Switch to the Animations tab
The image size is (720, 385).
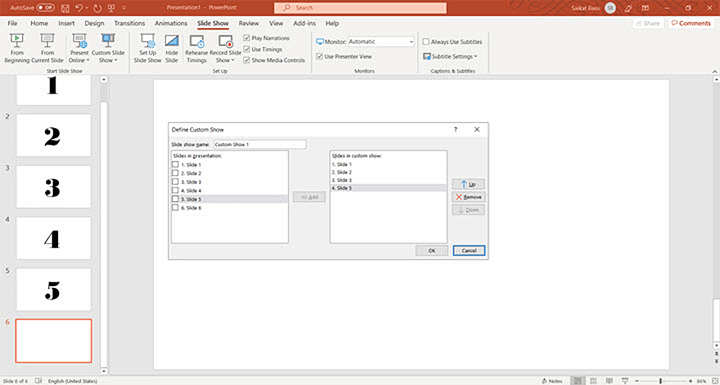(x=171, y=23)
